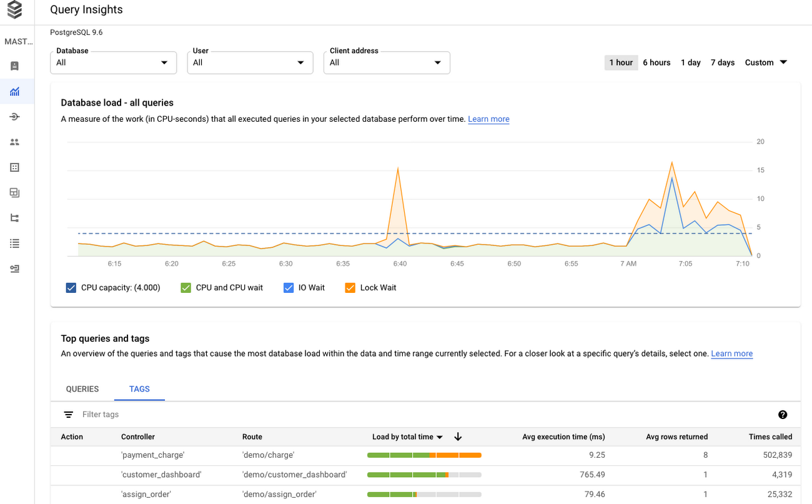Click the Avg rows returned column header
The image size is (812, 504).
click(677, 437)
